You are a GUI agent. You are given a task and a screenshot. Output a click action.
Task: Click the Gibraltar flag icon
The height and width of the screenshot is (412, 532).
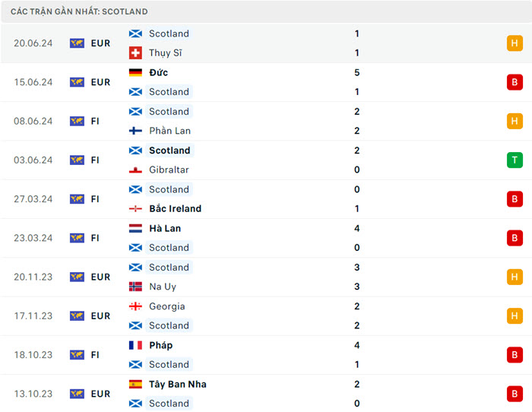[x=135, y=170]
